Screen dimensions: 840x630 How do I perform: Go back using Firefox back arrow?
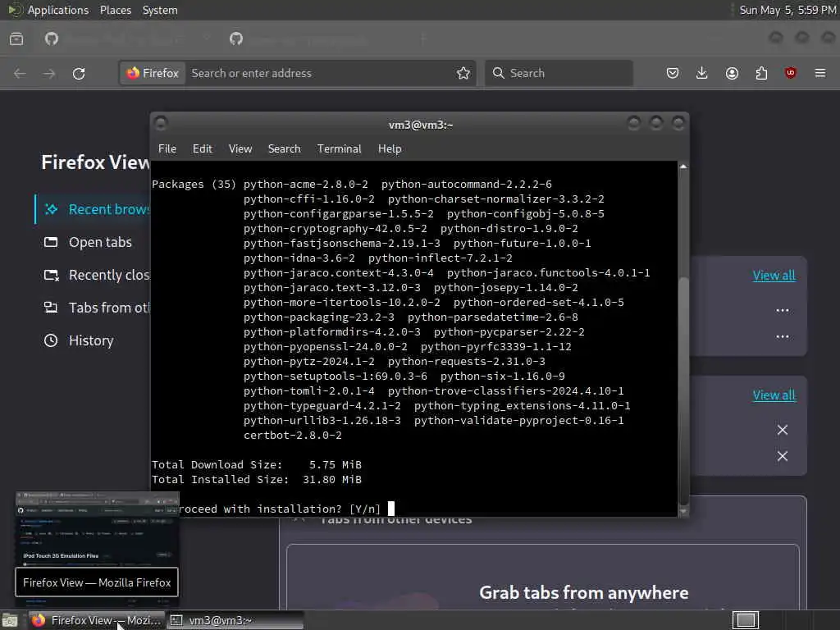(x=20, y=73)
